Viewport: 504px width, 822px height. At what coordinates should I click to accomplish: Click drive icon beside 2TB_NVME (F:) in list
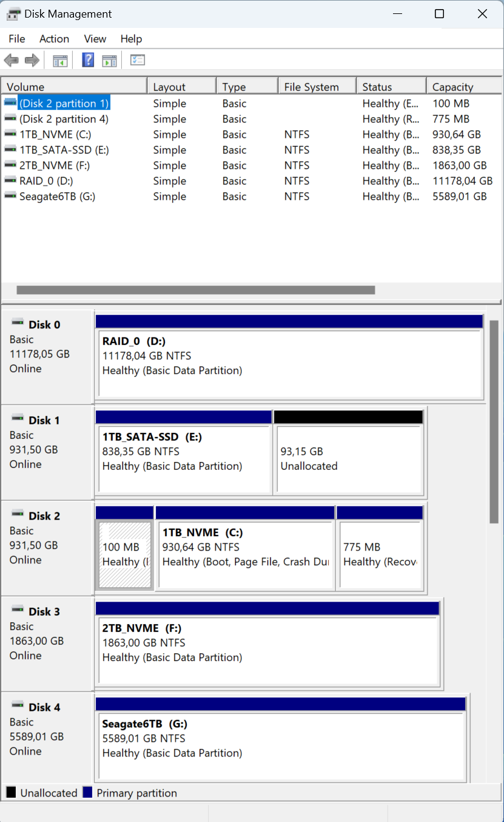10,165
